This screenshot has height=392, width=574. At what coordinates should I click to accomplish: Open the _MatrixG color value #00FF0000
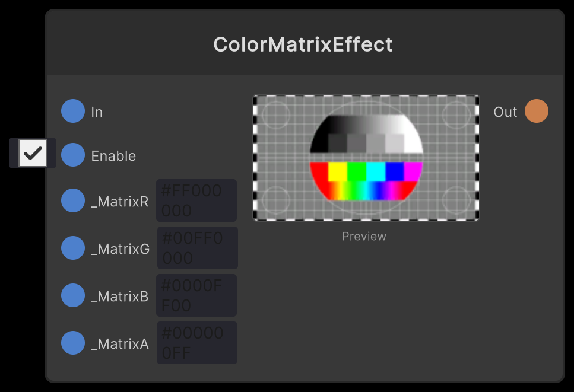tap(196, 248)
